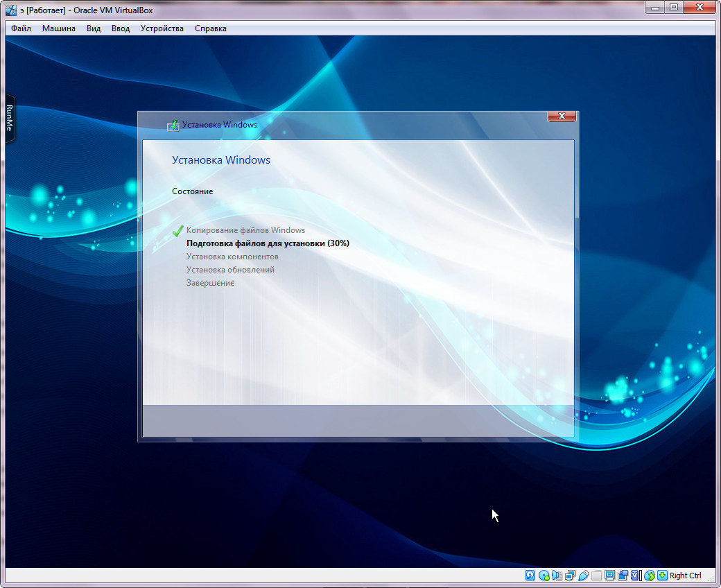Image resolution: width=721 pixels, height=588 pixels.
Task: Minimize the VirtualBox window
Action: (654, 8)
